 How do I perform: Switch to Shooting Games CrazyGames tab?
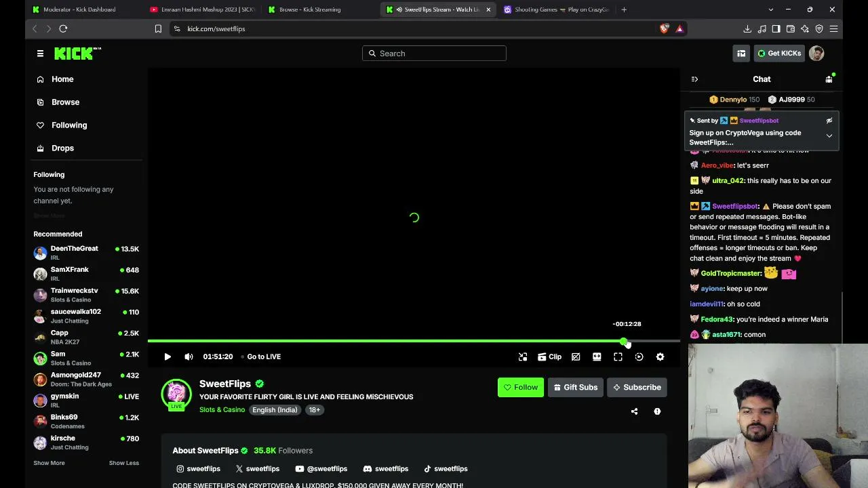tap(556, 9)
